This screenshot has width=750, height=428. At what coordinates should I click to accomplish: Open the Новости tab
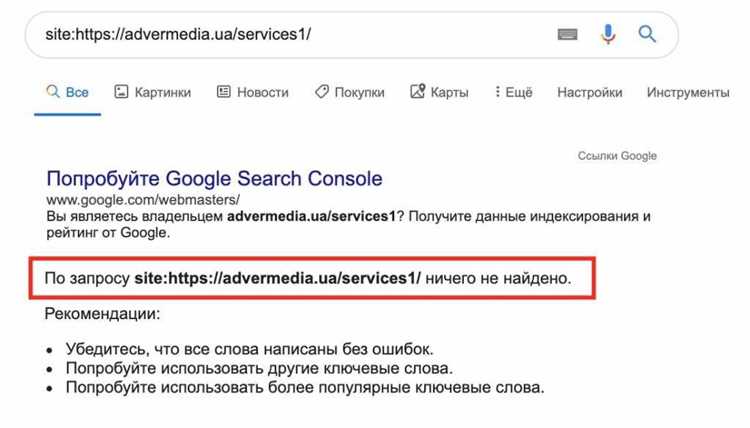tap(253, 92)
